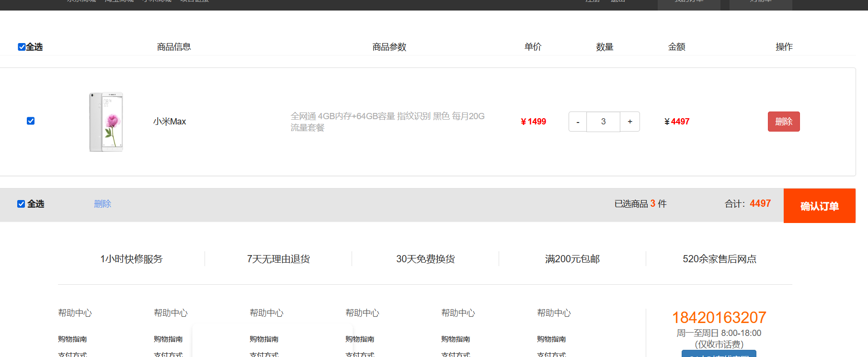
Task: Click the unit price ¥1499
Action: point(533,122)
